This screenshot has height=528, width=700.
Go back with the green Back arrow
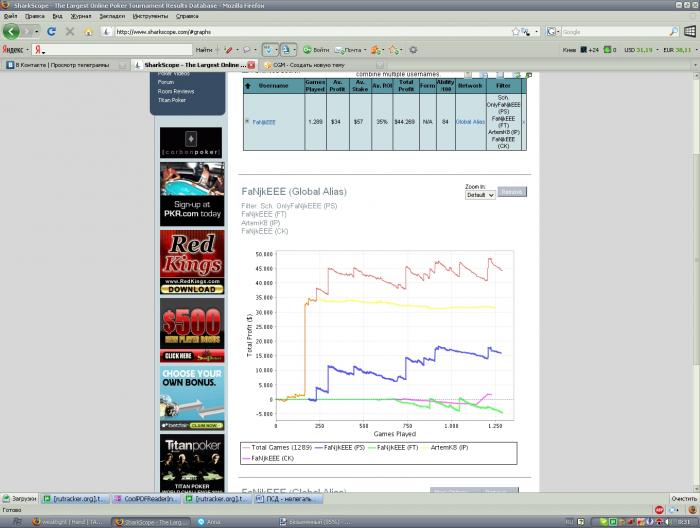click(12, 32)
